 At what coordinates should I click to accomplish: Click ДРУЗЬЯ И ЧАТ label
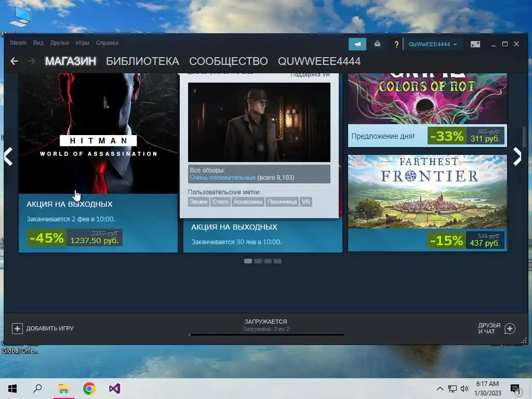[x=489, y=328]
